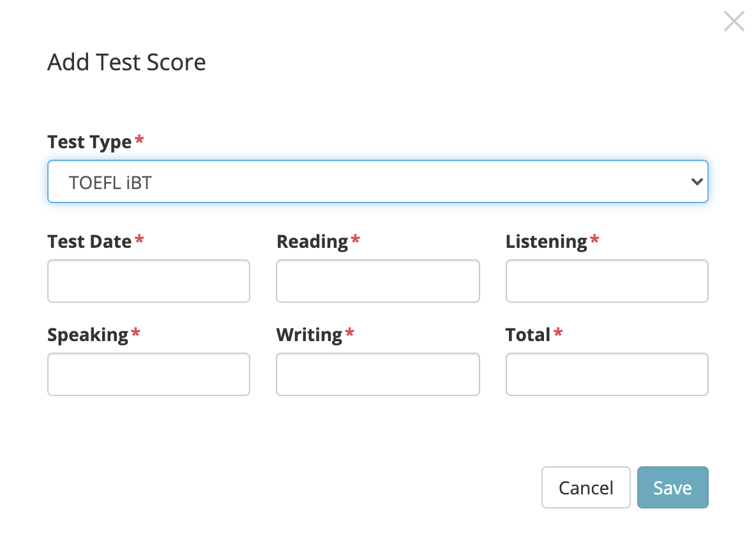756x557 pixels.
Task: Click the Add Test Score heading
Action: coord(126,62)
